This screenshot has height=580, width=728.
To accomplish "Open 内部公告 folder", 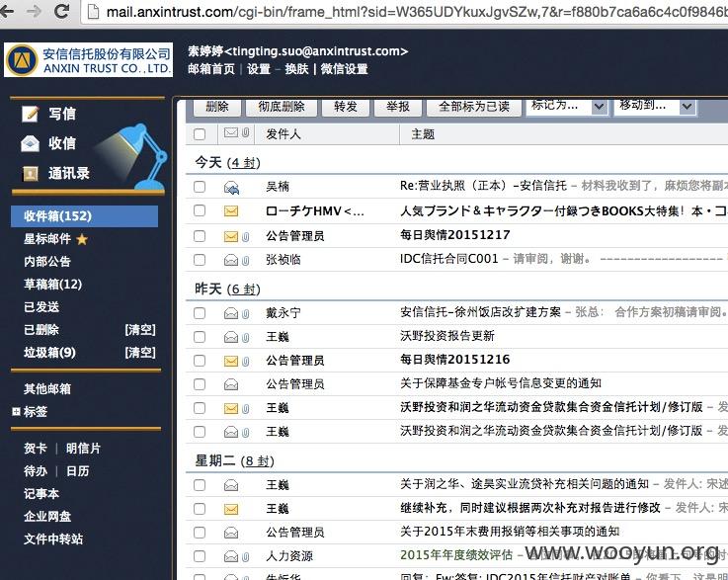I will tap(47, 262).
